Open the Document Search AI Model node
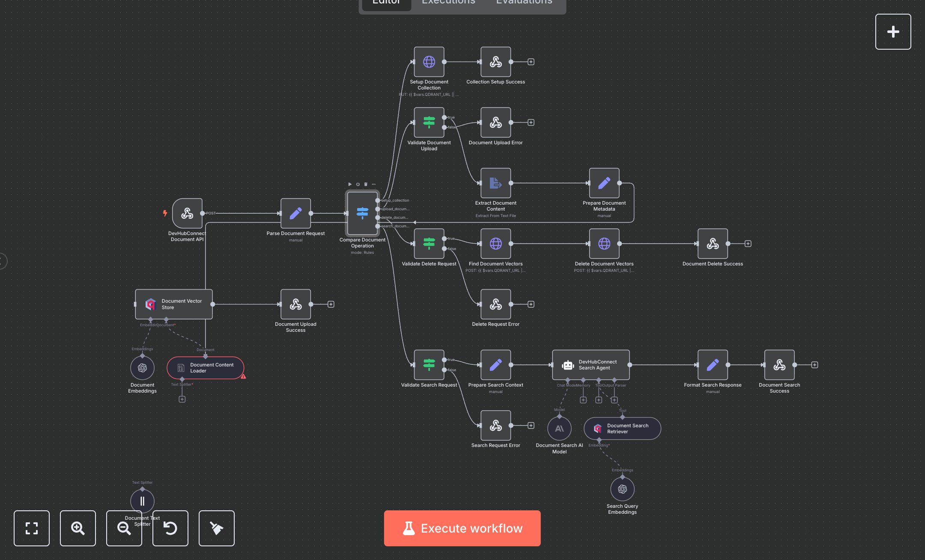The height and width of the screenshot is (560, 925). pyautogui.click(x=559, y=428)
